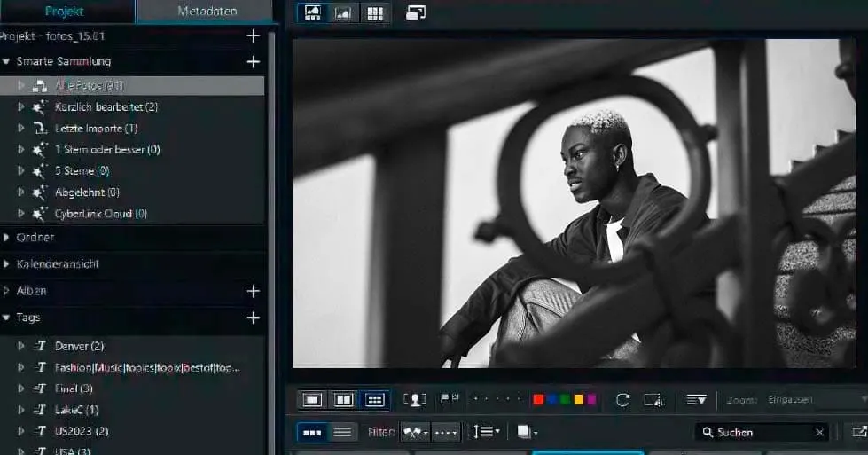Click the face detection icon

(414, 400)
